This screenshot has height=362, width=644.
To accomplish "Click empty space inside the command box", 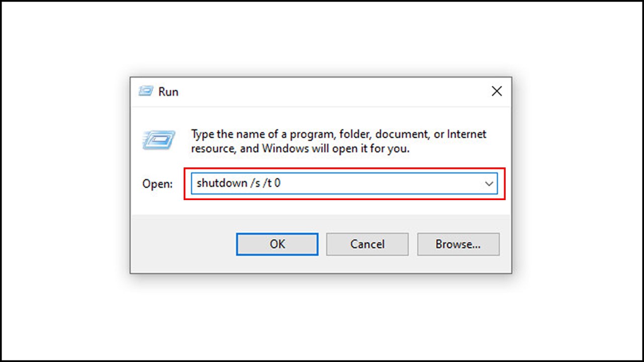I will 382,184.
